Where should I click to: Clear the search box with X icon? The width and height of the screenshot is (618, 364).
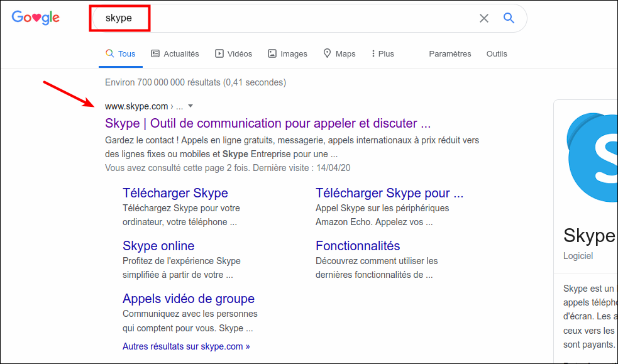coord(483,18)
